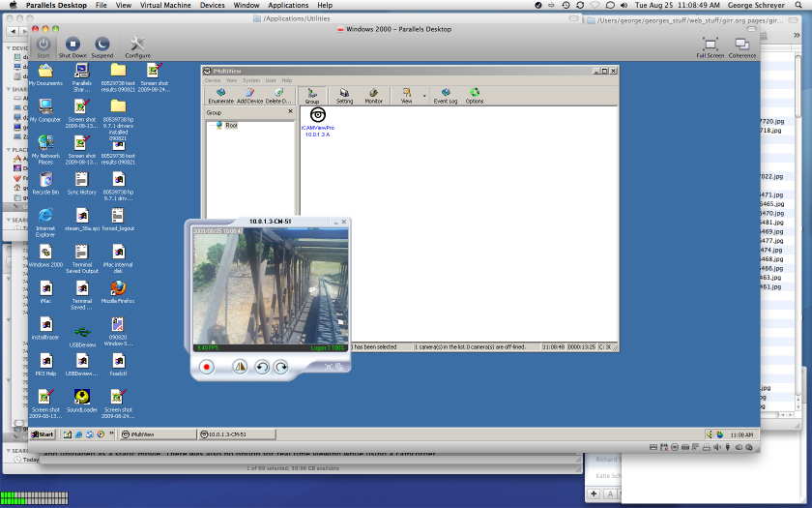The height and width of the screenshot is (508, 812).
Task: Close the Group side panel
Action: point(290,112)
